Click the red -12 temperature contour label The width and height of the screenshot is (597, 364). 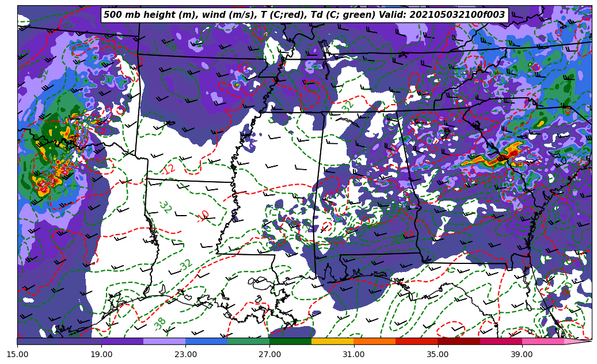pos(169,169)
